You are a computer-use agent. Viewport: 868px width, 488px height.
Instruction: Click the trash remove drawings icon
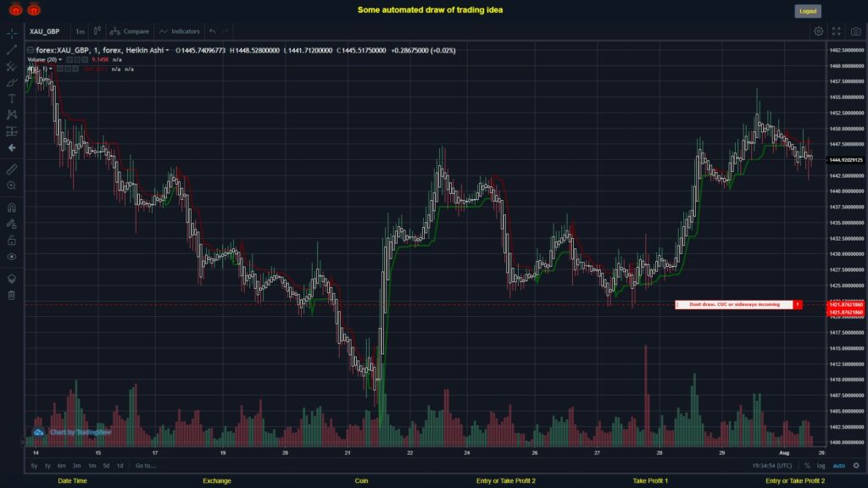(12, 295)
